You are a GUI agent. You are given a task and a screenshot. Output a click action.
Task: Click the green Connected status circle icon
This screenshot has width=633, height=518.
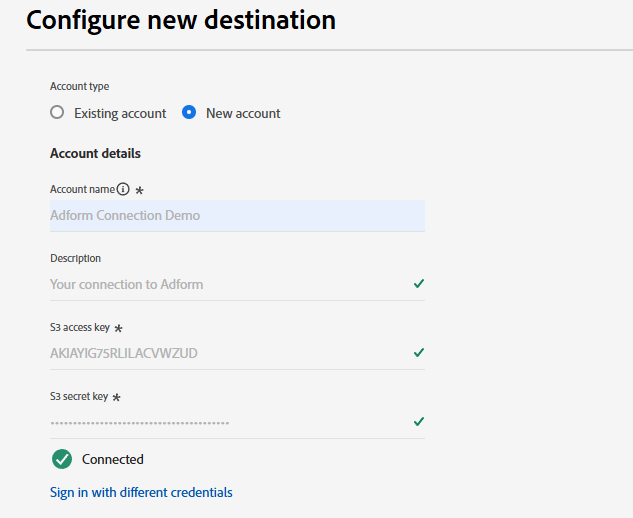point(62,459)
